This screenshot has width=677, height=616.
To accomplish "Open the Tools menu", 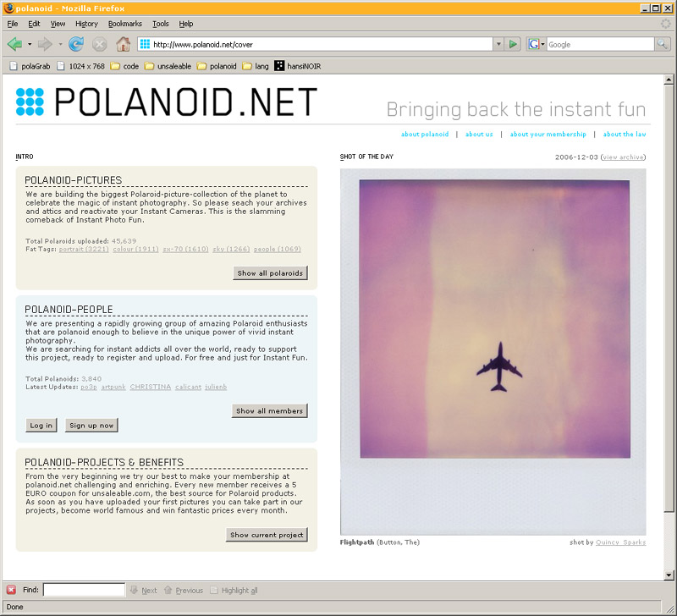I will [x=161, y=24].
